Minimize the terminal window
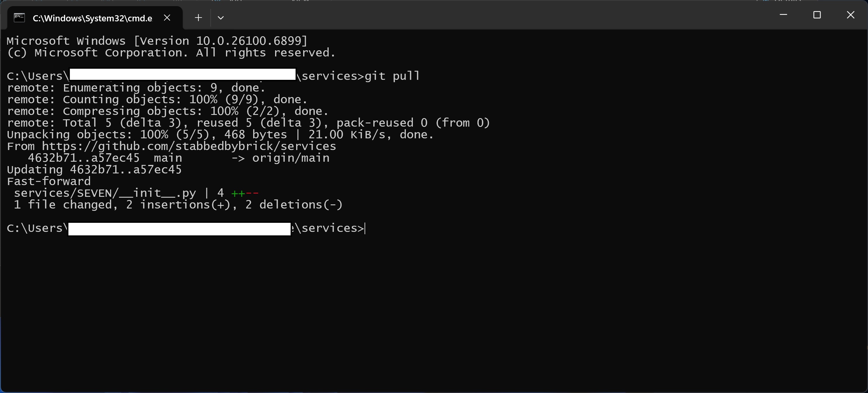The width and height of the screenshot is (868, 393). [784, 15]
